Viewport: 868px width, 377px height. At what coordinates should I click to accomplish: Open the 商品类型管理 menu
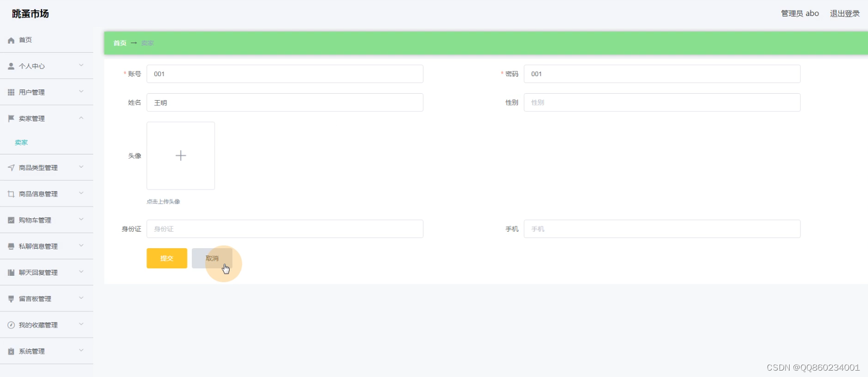(x=46, y=168)
